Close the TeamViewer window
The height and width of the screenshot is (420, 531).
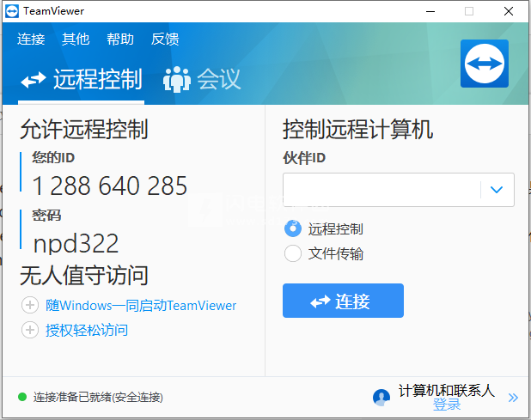(x=509, y=11)
